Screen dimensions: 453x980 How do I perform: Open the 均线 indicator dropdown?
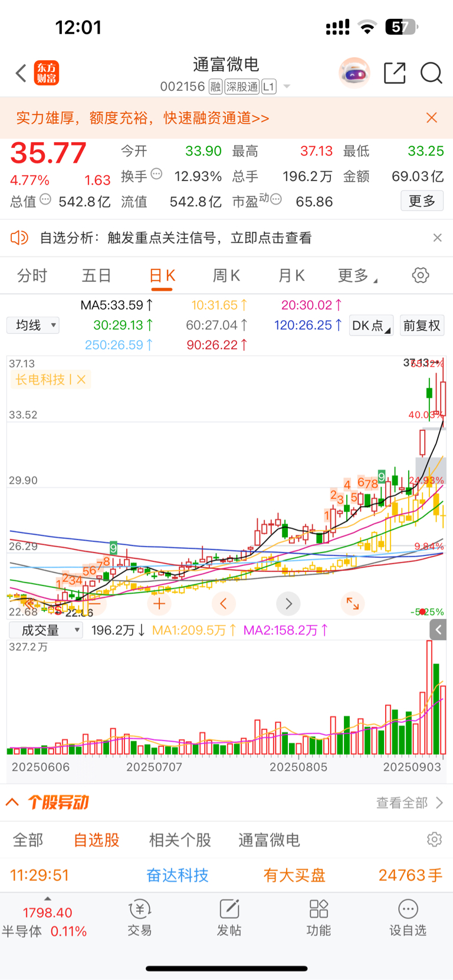coord(33,325)
